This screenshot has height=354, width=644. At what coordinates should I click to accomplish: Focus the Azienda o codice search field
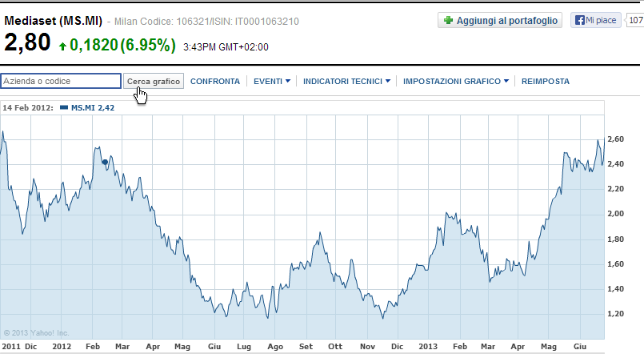tap(61, 81)
